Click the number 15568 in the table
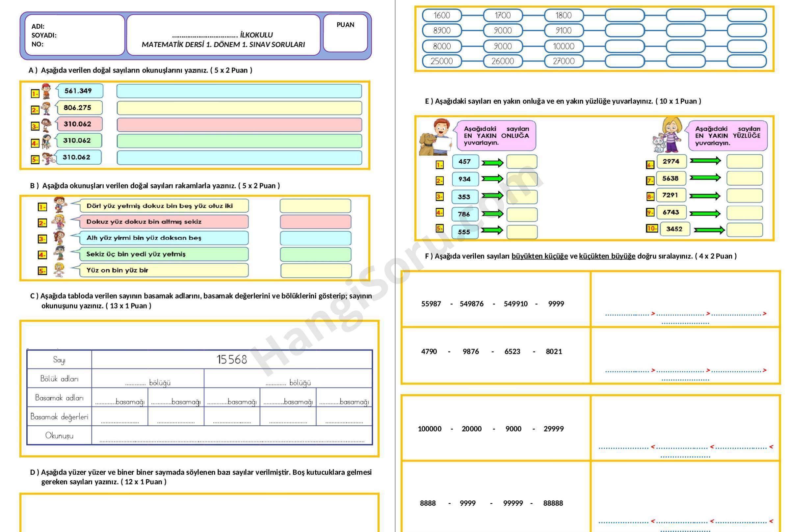790x532 pixels. (232, 359)
